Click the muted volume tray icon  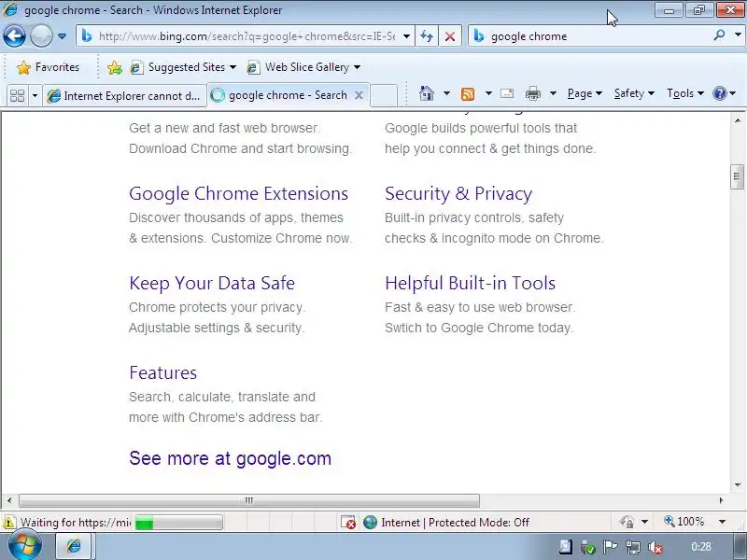tap(655, 547)
